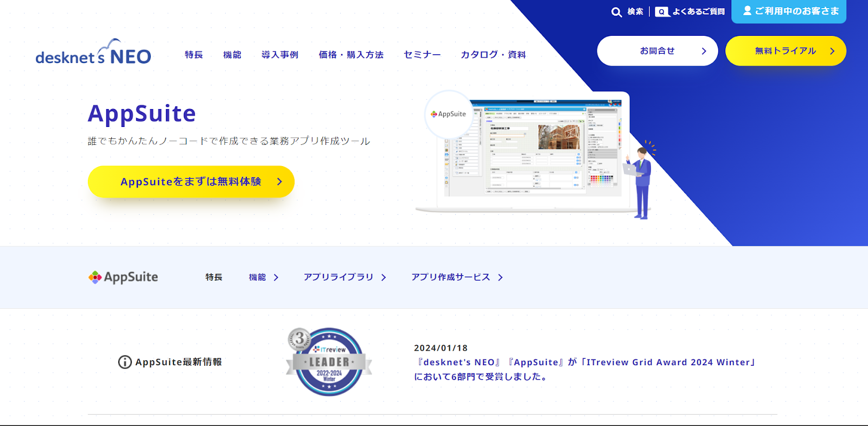
Task: Click the search magnifier icon
Action: [x=616, y=12]
